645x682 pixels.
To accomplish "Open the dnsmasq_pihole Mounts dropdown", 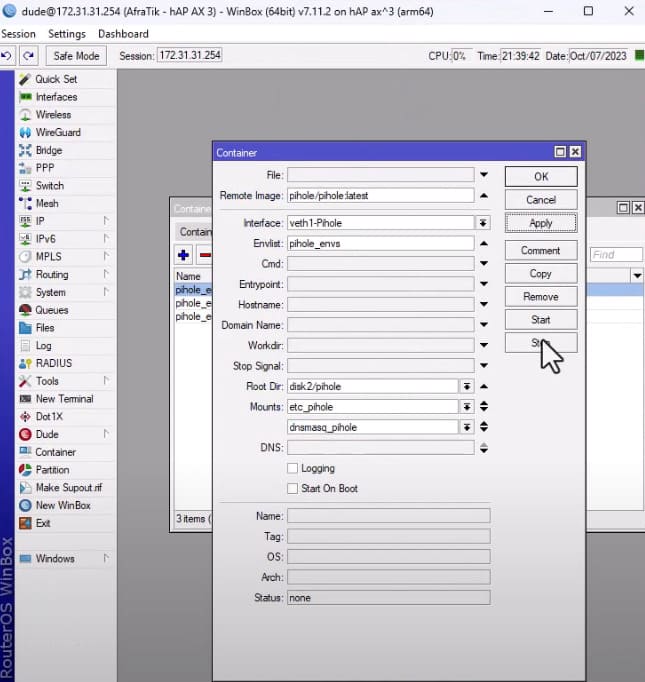I will [x=467, y=427].
